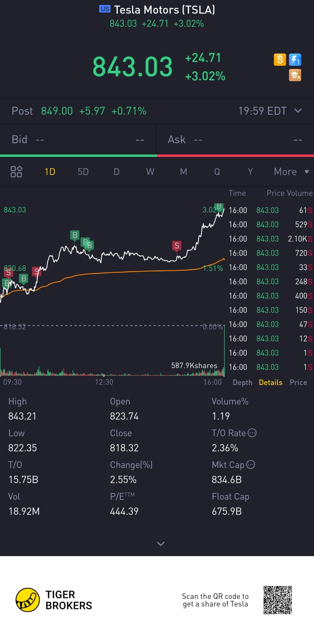
Task: Select the 1D chart tab
Action: (x=50, y=172)
